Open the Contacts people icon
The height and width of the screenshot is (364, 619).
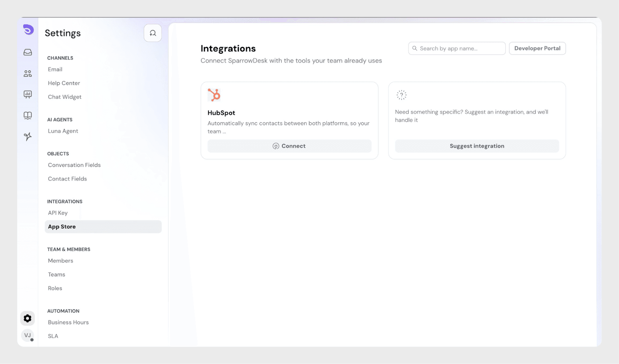click(28, 73)
